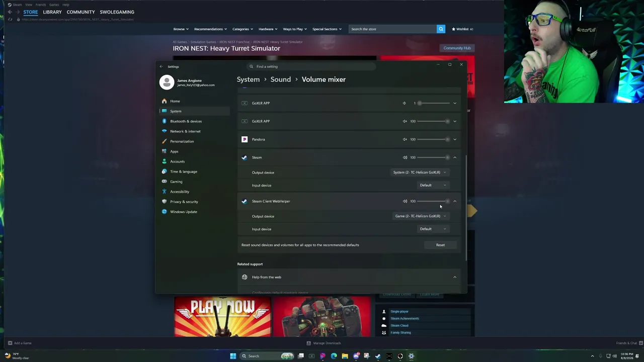Screen dimensions: 644x362
Task: Open Steam output device dropdown
Action: coord(420,172)
